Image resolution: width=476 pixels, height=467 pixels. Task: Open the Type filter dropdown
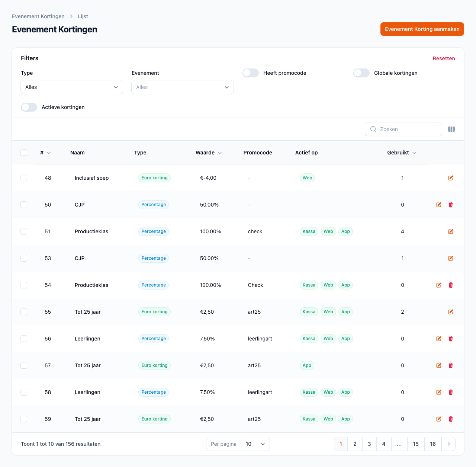pyautogui.click(x=72, y=87)
